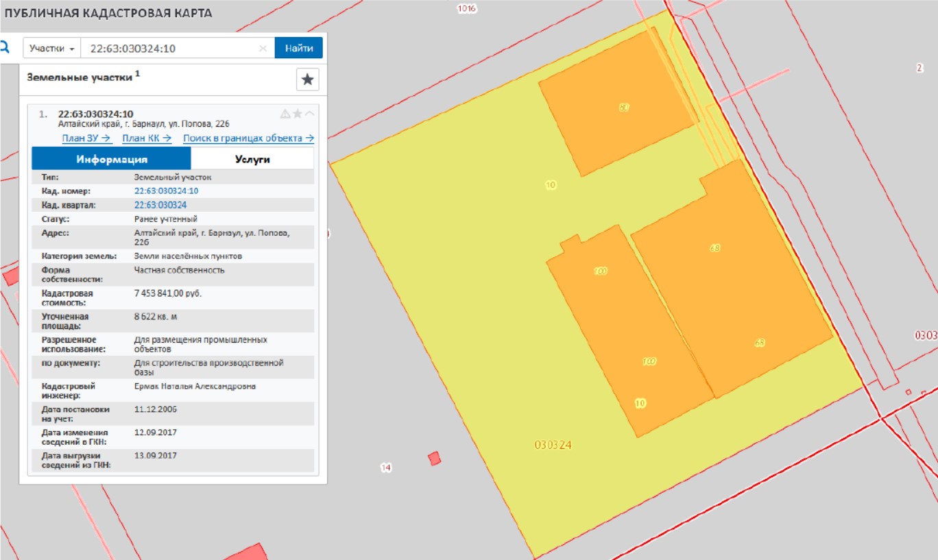Open the План ЗУ link

click(86, 138)
